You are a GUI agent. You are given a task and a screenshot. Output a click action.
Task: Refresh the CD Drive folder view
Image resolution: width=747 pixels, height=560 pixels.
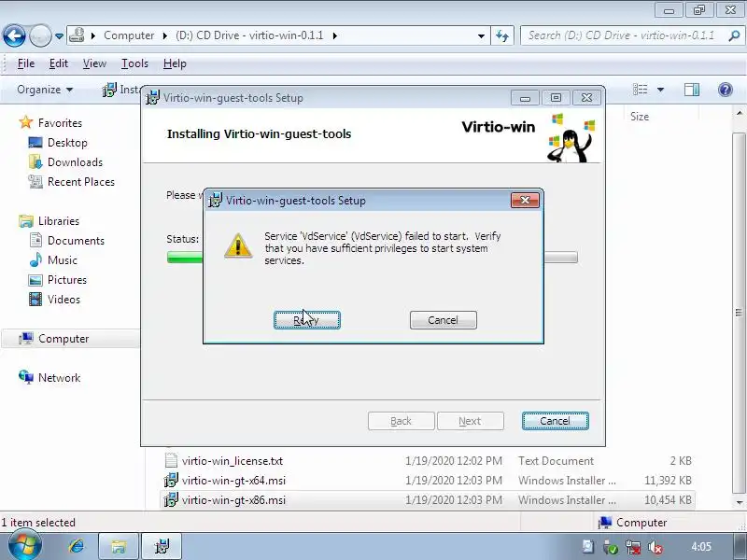coord(502,35)
